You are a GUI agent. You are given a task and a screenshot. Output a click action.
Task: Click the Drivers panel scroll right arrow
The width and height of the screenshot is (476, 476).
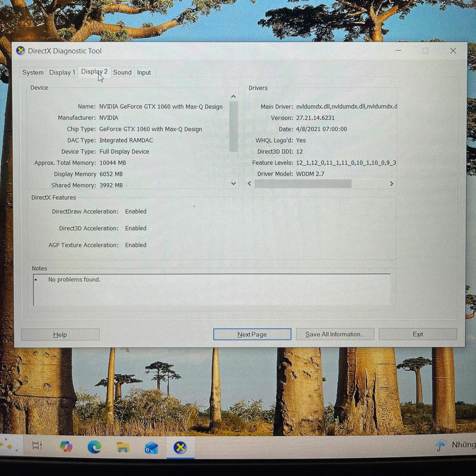click(392, 184)
